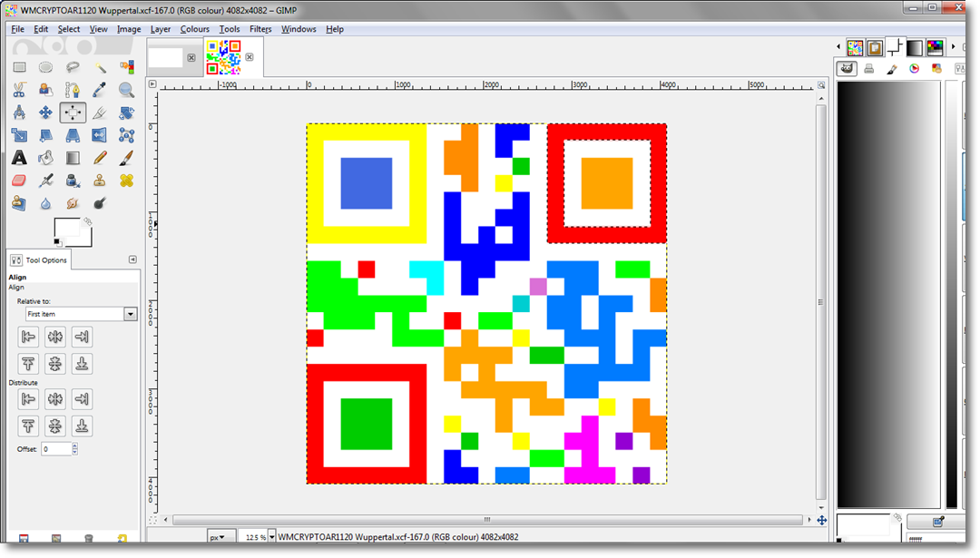Select the Rectangle Select tool
The height and width of the screenshot is (558, 980).
(19, 67)
